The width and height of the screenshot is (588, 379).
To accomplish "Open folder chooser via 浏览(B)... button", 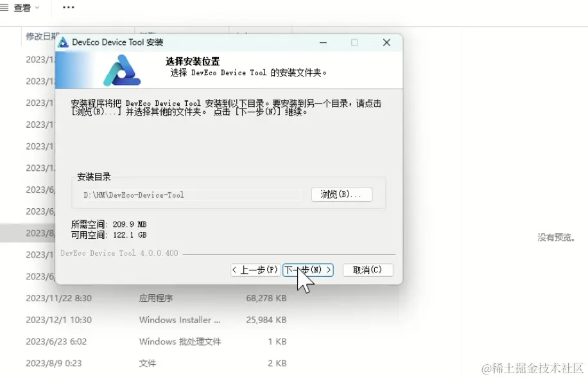I will click(x=342, y=195).
